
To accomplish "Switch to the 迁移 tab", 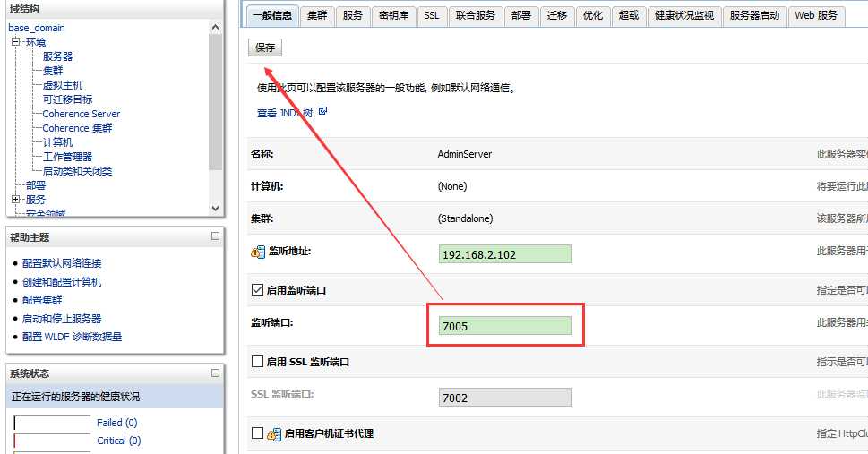I will [557, 16].
